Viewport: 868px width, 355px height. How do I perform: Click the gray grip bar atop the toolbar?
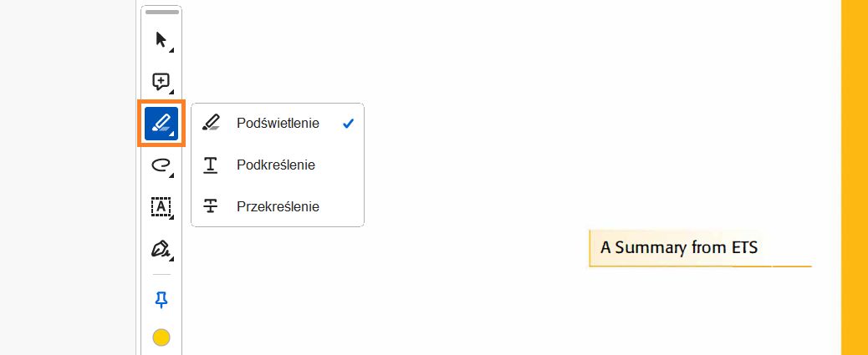161,13
